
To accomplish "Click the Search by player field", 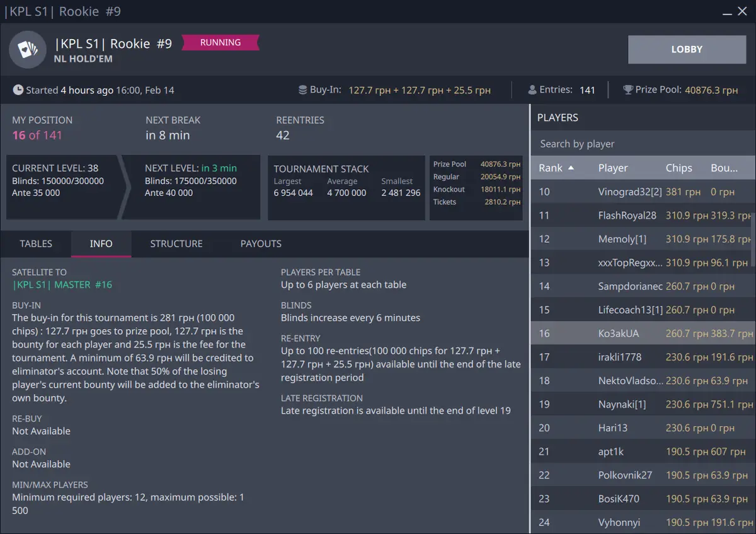I will point(643,144).
